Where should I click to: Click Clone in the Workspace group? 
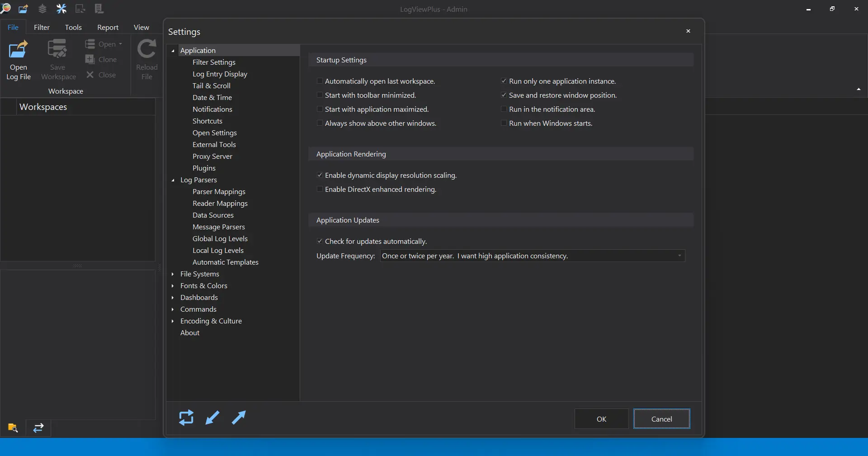click(101, 59)
